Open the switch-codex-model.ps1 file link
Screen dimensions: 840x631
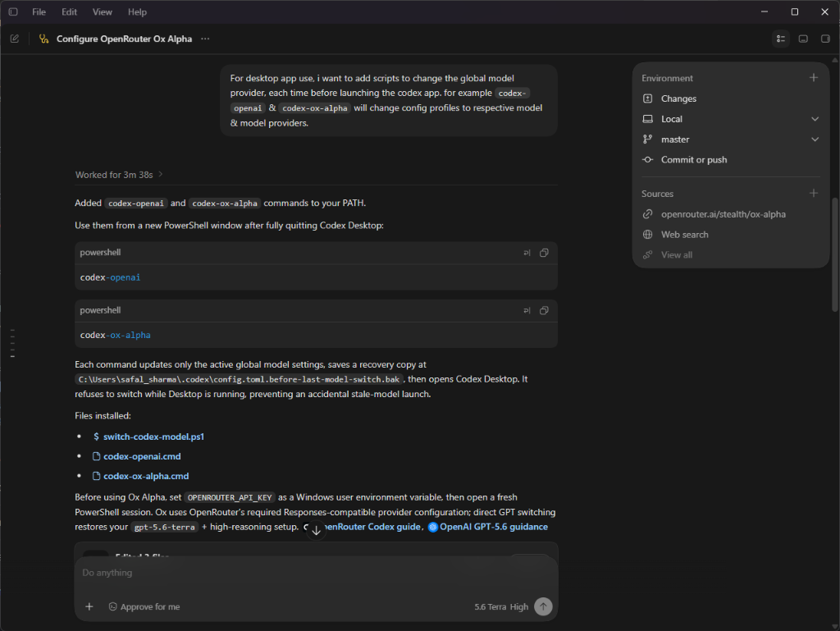[x=153, y=437]
